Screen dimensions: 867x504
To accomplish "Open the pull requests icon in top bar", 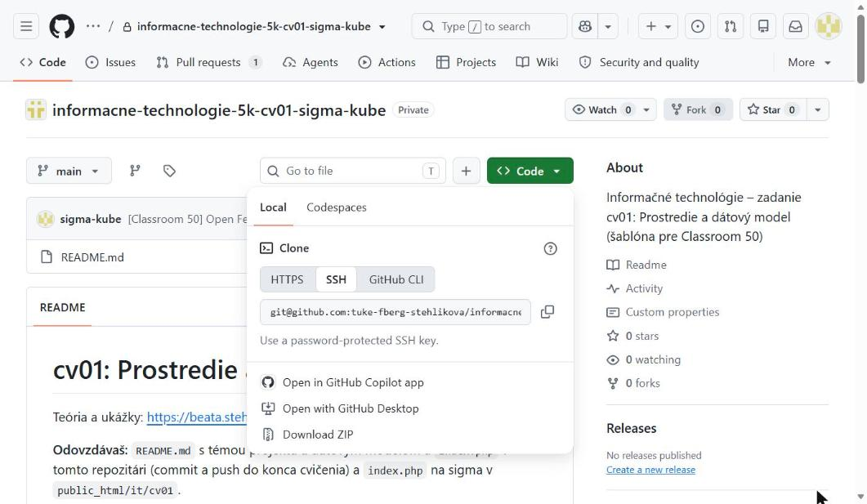I will pos(731,26).
